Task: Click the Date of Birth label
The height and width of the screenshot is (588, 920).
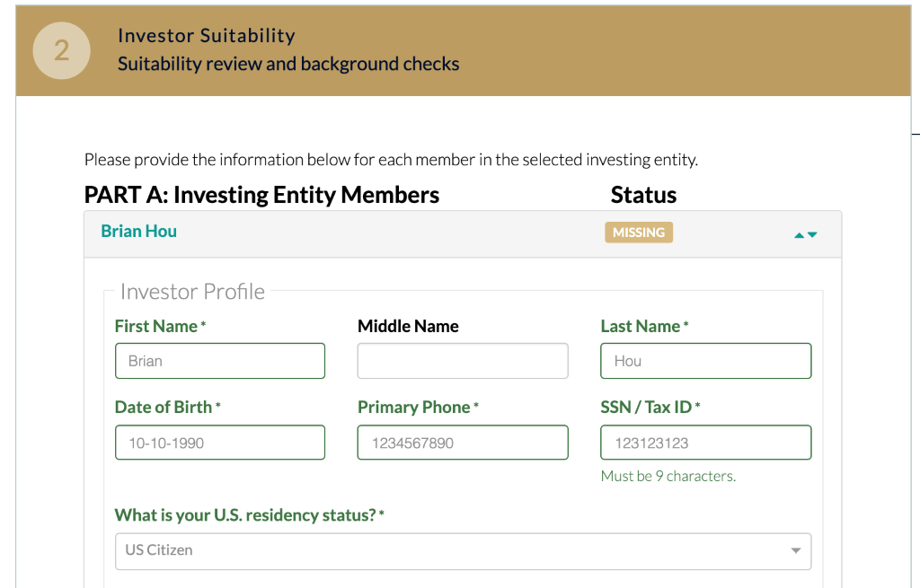Action: [x=168, y=408]
